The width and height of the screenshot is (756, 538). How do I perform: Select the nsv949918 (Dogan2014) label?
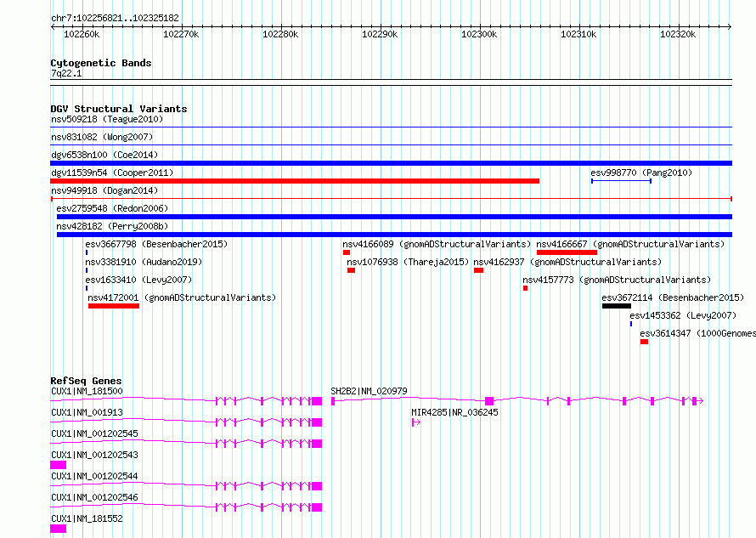104,190
